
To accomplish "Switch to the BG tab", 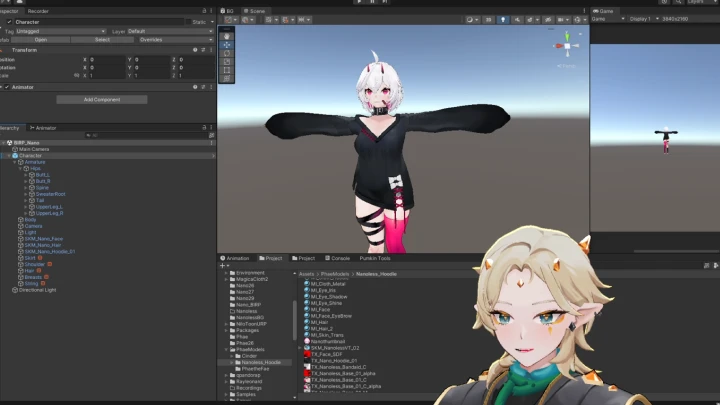I will pyautogui.click(x=227, y=11).
